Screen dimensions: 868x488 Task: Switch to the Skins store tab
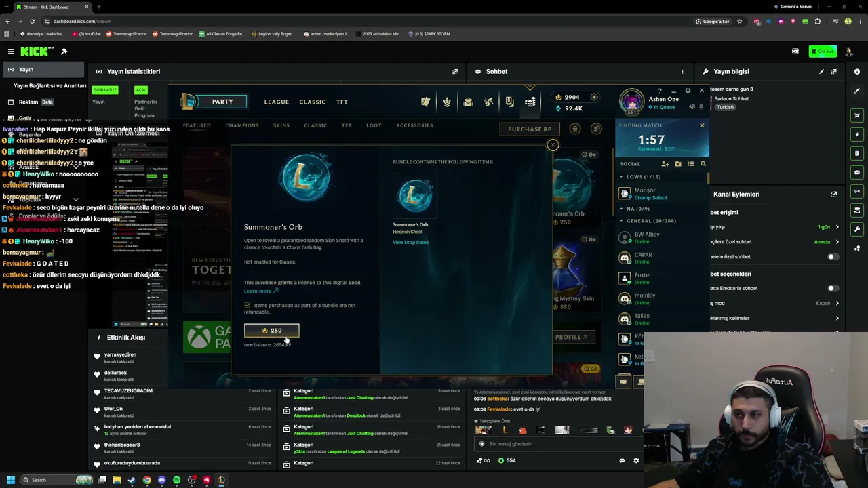[281, 125]
